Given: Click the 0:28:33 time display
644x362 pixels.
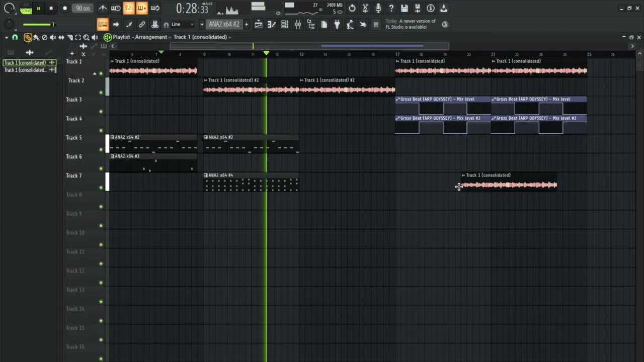Looking at the screenshot, I should coord(192,9).
